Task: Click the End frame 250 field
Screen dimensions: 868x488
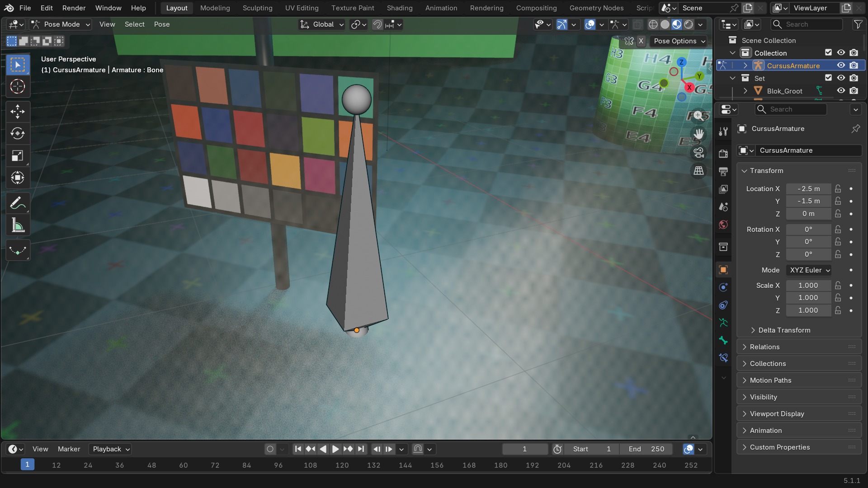Action: coord(646,449)
